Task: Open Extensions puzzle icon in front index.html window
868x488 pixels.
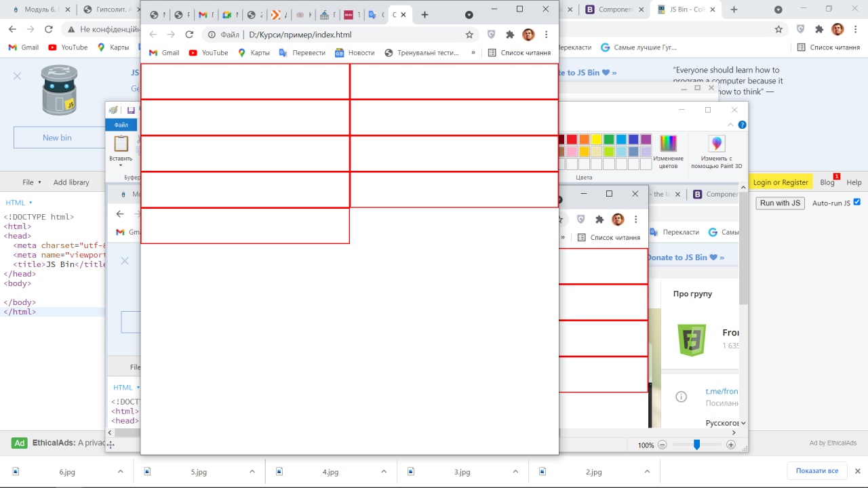Action: click(510, 35)
